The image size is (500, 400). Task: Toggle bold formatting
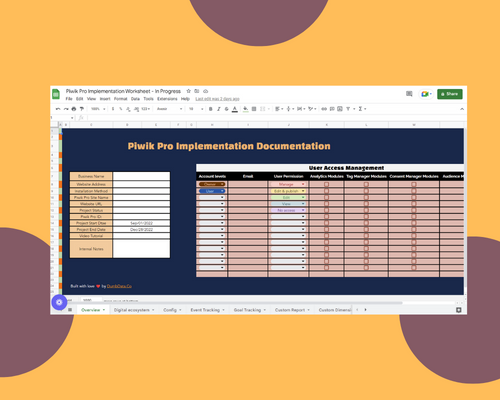coord(210,109)
